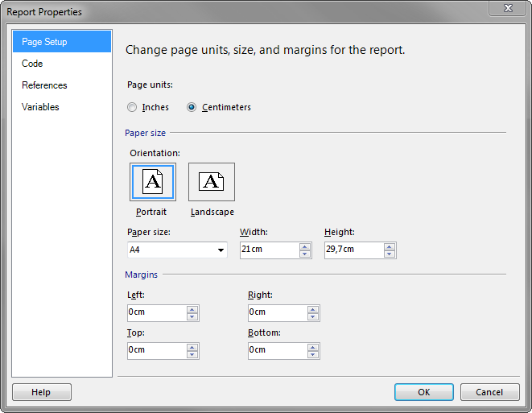Image resolution: width=532 pixels, height=413 pixels.
Task: Decrease Top margin with down arrow
Action: [192, 354]
